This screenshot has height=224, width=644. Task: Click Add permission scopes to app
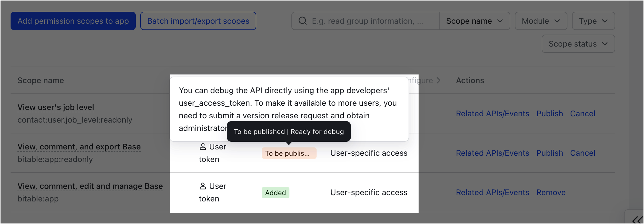point(73,21)
